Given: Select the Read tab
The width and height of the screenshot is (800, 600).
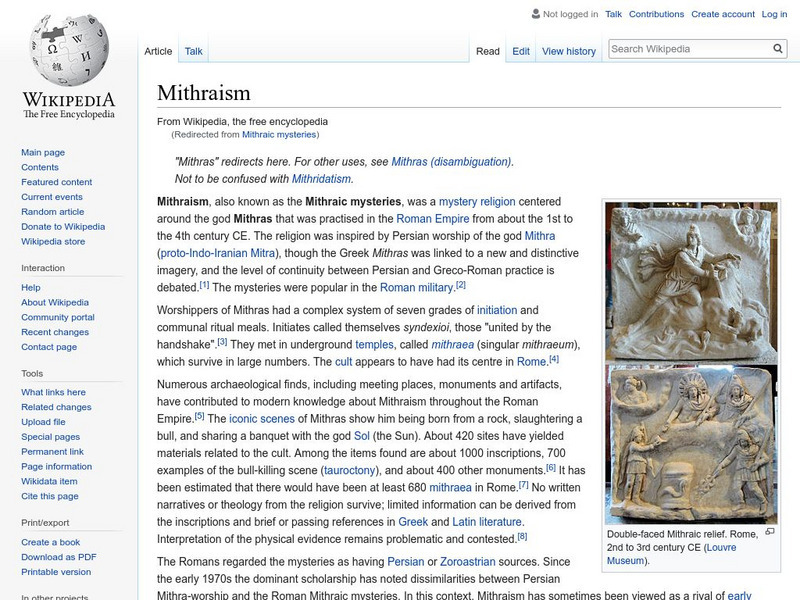Looking at the screenshot, I should [x=488, y=51].
